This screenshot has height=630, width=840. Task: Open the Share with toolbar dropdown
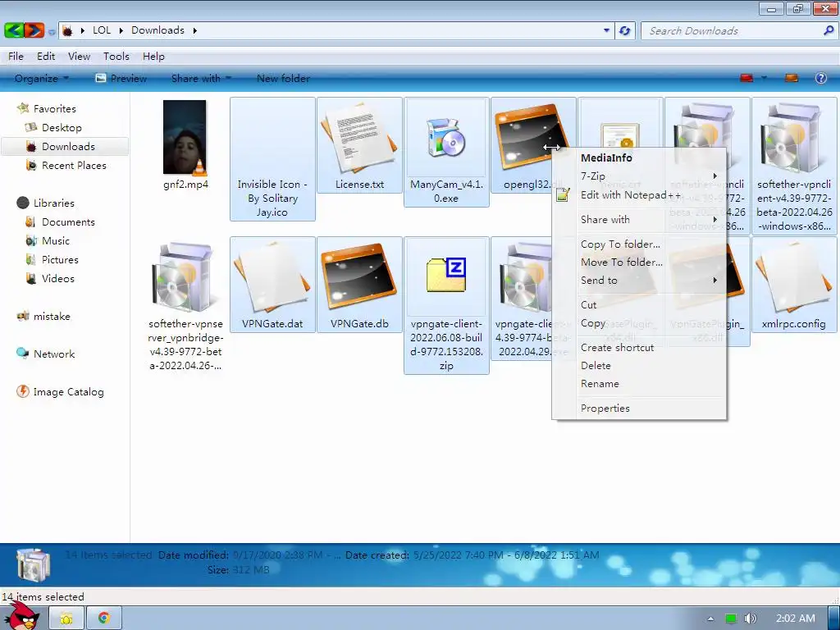click(x=201, y=78)
